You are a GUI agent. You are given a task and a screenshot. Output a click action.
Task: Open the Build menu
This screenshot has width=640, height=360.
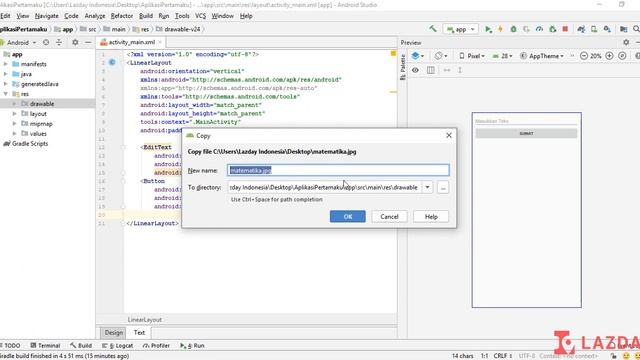click(x=146, y=16)
